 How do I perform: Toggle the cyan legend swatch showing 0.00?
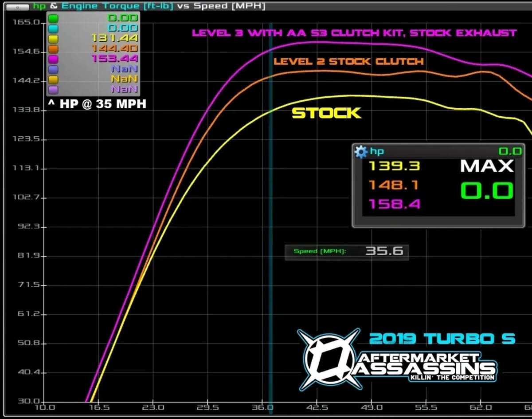coord(54,28)
